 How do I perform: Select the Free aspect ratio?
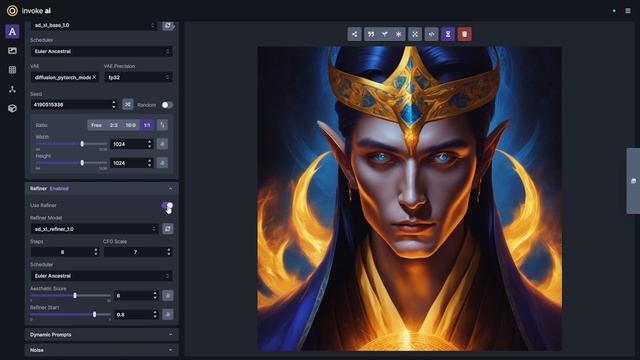click(x=96, y=125)
